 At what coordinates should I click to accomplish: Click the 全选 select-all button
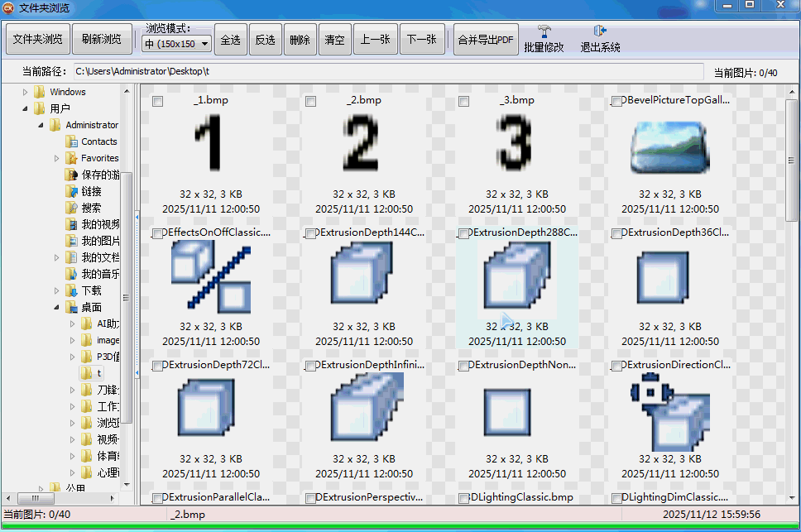pos(231,40)
